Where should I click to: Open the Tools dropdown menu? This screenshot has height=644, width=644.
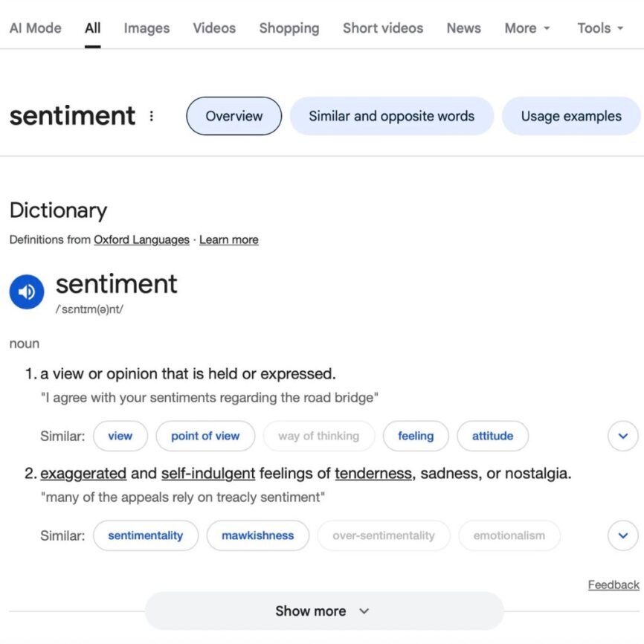click(x=600, y=28)
